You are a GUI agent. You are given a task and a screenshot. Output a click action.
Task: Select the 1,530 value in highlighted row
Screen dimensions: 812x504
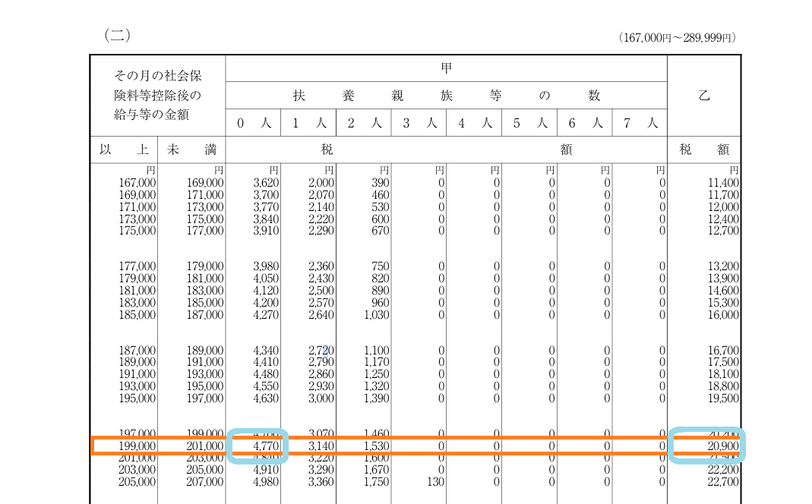(x=375, y=446)
